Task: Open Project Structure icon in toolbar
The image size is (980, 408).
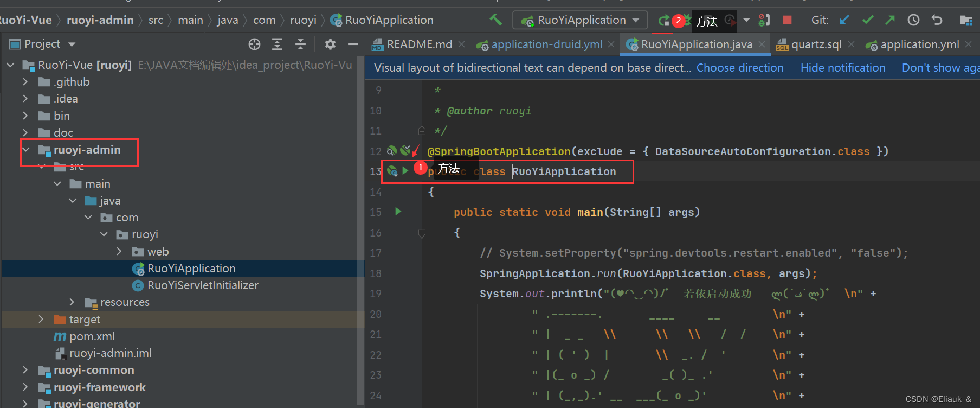Action: (x=965, y=20)
